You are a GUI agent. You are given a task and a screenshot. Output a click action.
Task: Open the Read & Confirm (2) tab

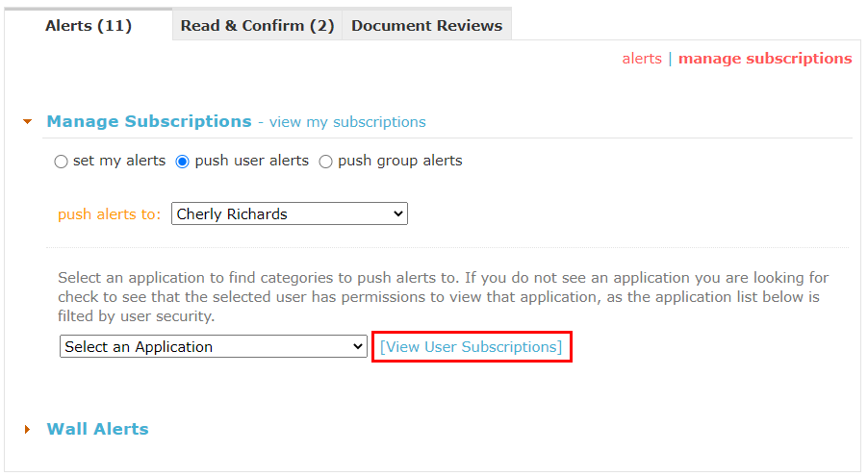pyautogui.click(x=257, y=25)
